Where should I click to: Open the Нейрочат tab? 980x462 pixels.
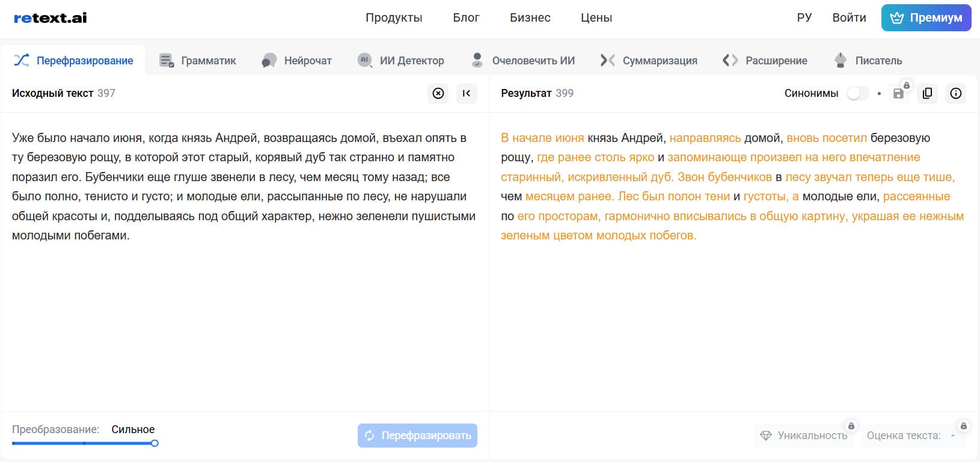[296, 60]
